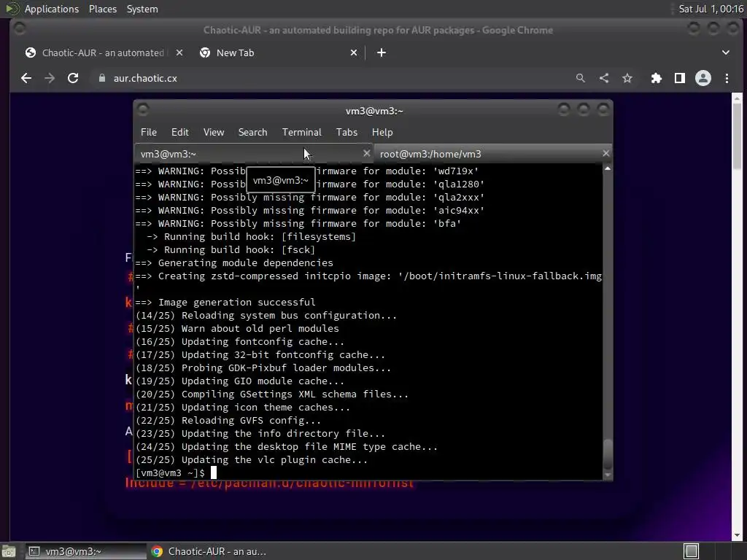Open the Applications menu
Image resolution: width=747 pixels, height=560 pixels.
tap(52, 9)
